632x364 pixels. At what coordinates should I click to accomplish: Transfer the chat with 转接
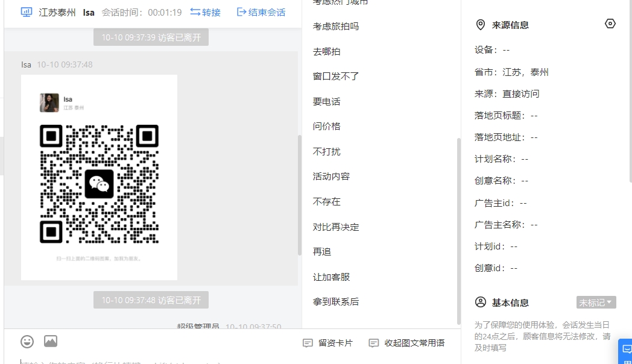(x=206, y=13)
